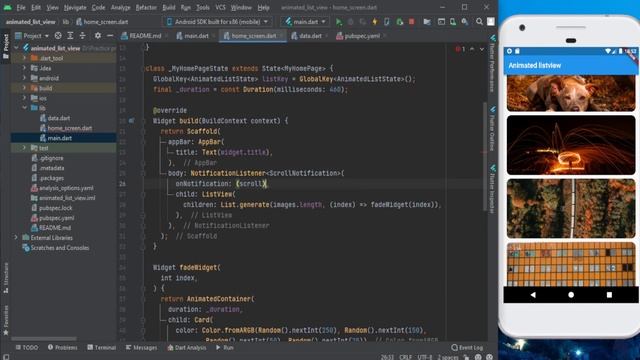Expand the android folder

click(x=24, y=78)
